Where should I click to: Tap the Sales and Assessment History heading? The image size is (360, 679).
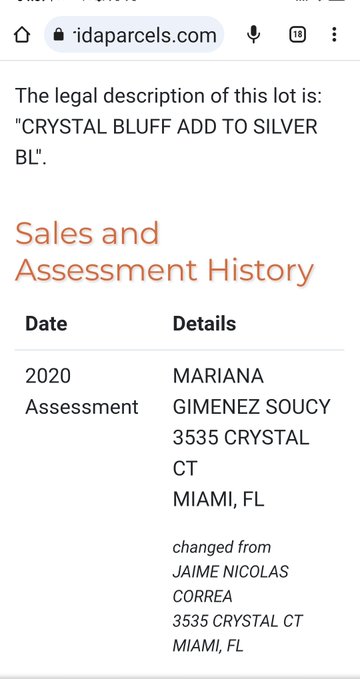[x=164, y=251]
